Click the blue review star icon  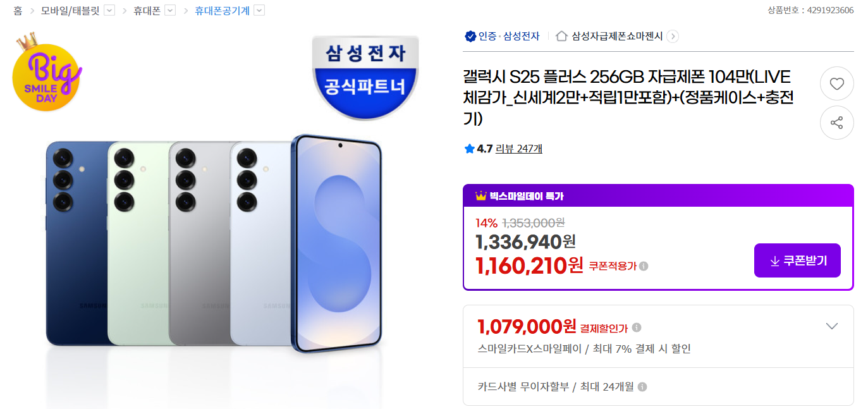click(469, 149)
